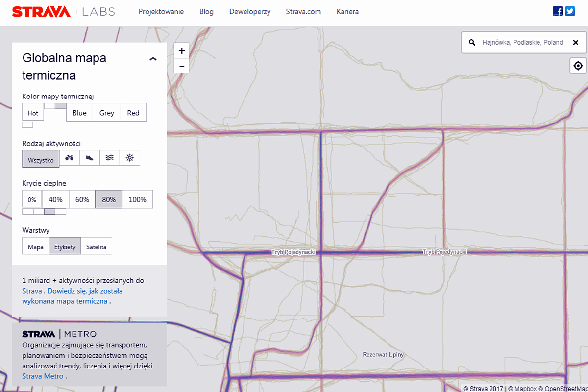Screen dimensions: 588x392
Task: Click the locate-me crosshair icon
Action: [578, 66]
